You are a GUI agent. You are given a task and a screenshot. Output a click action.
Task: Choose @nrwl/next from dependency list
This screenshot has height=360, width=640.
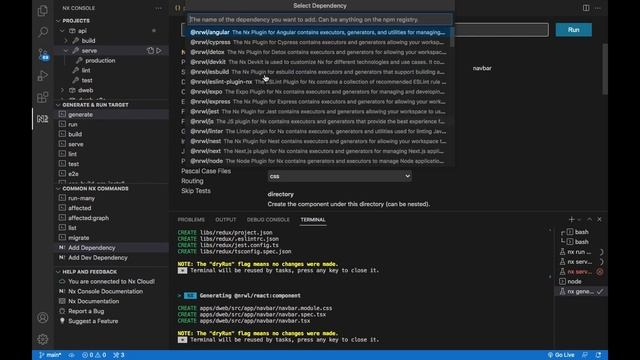[319, 151]
